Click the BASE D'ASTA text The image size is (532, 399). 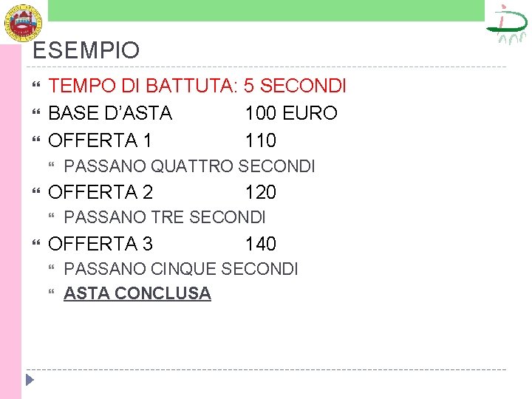pos(110,112)
